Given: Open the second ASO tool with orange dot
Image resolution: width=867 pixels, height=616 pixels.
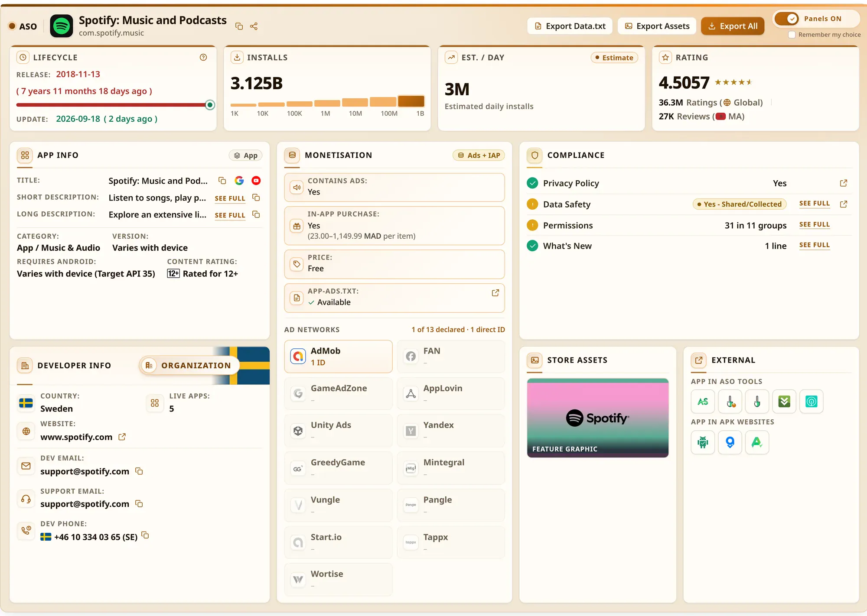Looking at the screenshot, I should [730, 402].
